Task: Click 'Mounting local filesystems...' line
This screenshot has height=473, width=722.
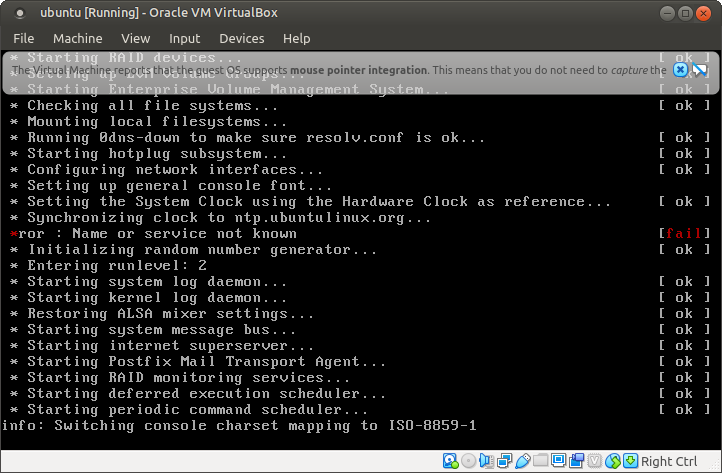Action: 148,122
